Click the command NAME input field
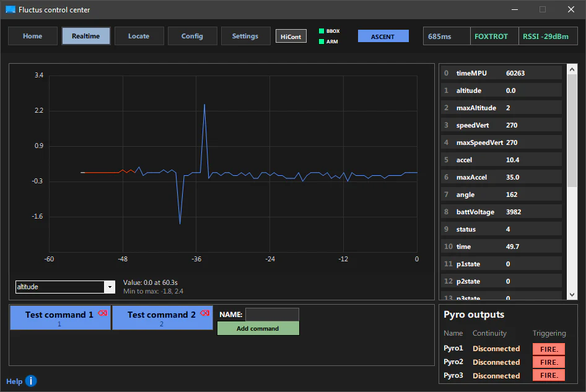586x392 pixels. click(x=272, y=315)
